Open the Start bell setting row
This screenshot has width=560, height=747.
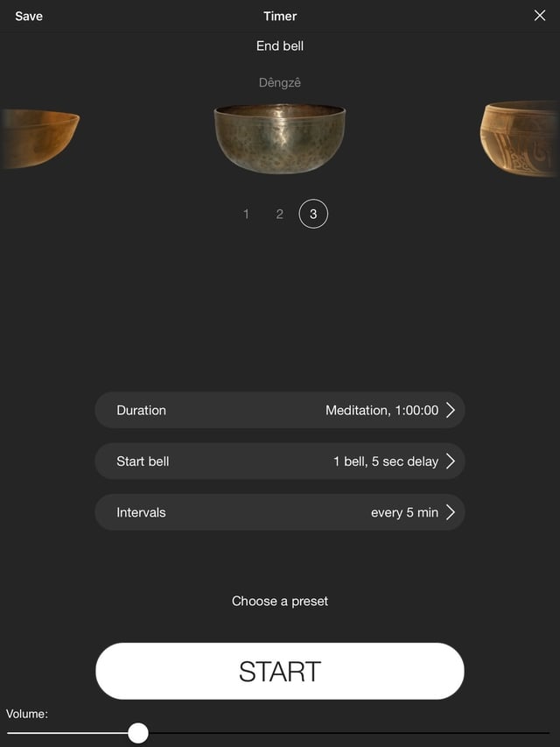[x=280, y=462]
